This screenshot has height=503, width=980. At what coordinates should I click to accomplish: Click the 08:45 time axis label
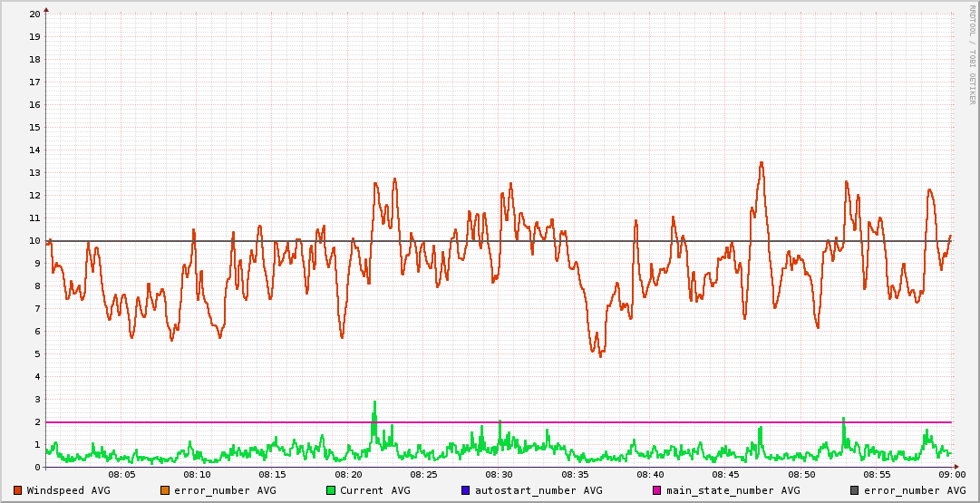pyautogui.click(x=725, y=475)
